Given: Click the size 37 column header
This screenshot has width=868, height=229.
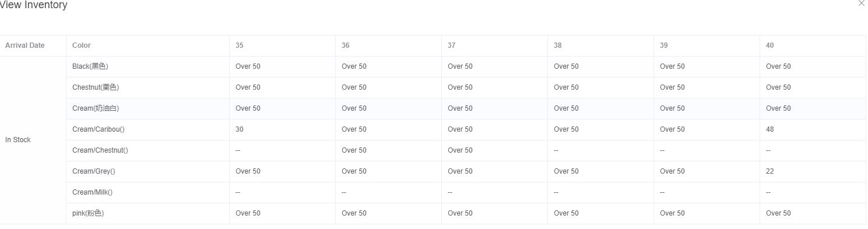Looking at the screenshot, I should coord(494,45).
